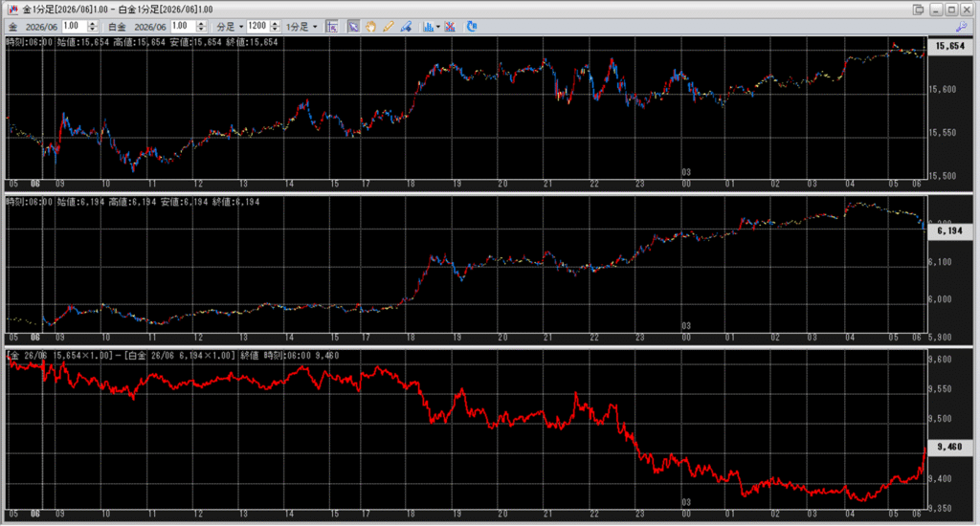
Task: Select the arrow pointer tool
Action: 353,27
